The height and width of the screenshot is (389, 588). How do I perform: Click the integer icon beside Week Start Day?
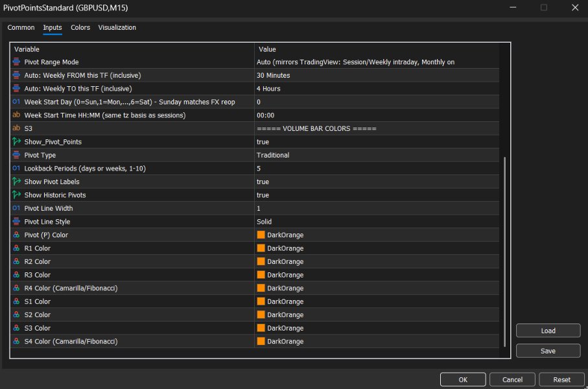[16, 102]
